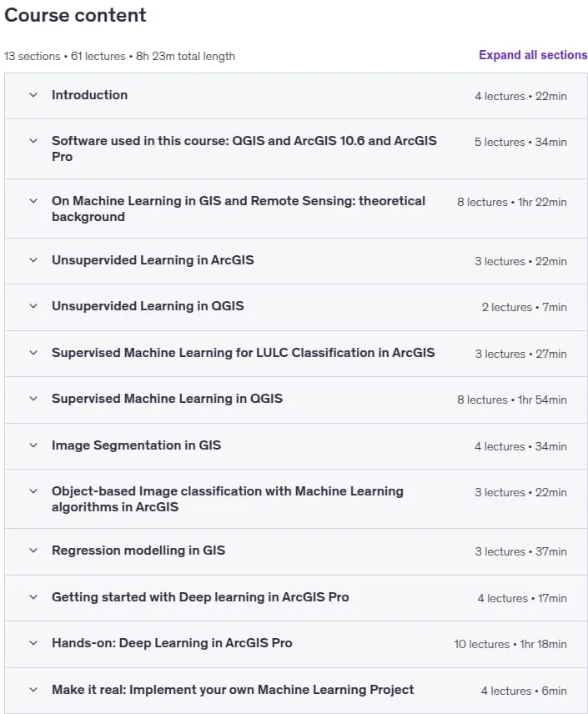Expand Getting started with Deep learning chevron
Screen dimensions: 588x714
click(x=33, y=597)
